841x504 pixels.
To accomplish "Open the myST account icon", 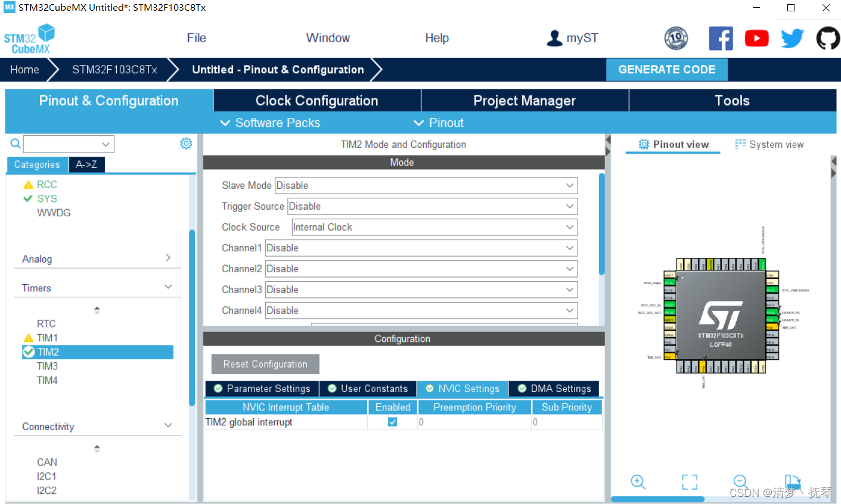I will 554,38.
